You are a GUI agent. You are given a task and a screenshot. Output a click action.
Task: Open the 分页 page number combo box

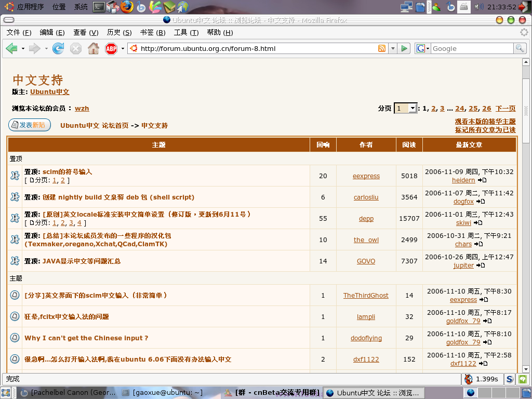[x=405, y=108]
